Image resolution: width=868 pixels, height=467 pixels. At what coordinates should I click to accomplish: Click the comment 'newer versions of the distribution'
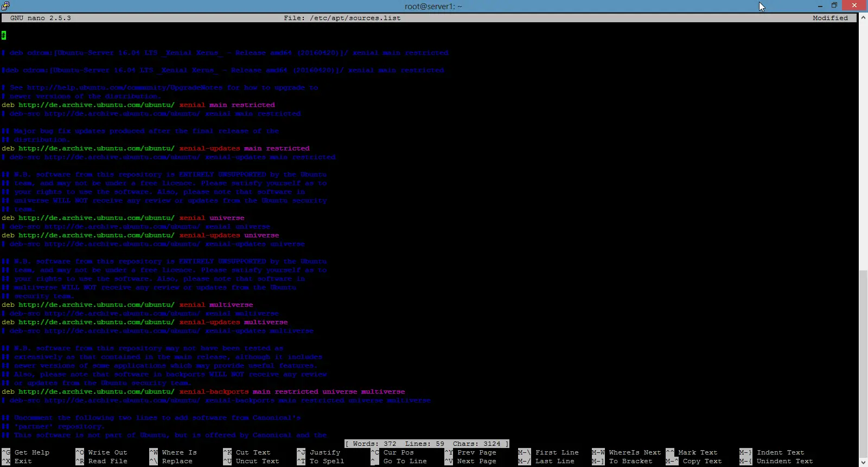(82, 96)
